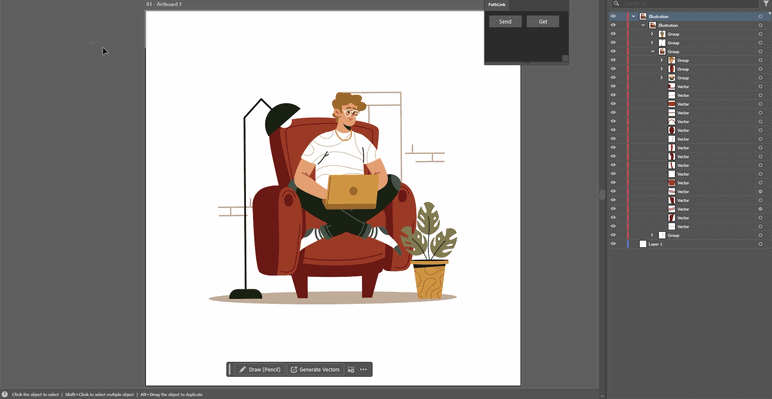The width and height of the screenshot is (772, 399).
Task: Click the lock icon in contextual task bar
Action: (351, 369)
